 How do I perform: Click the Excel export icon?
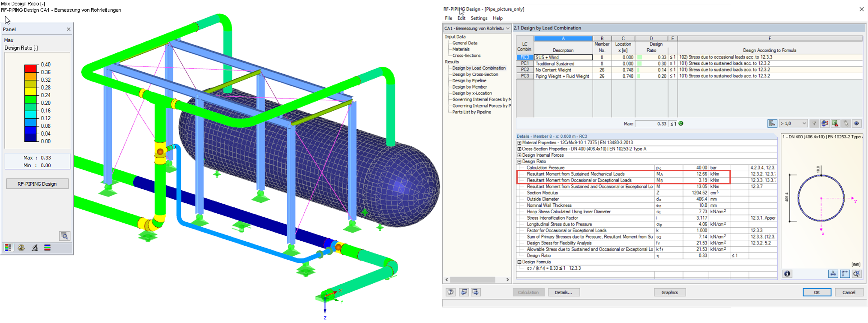pos(835,123)
